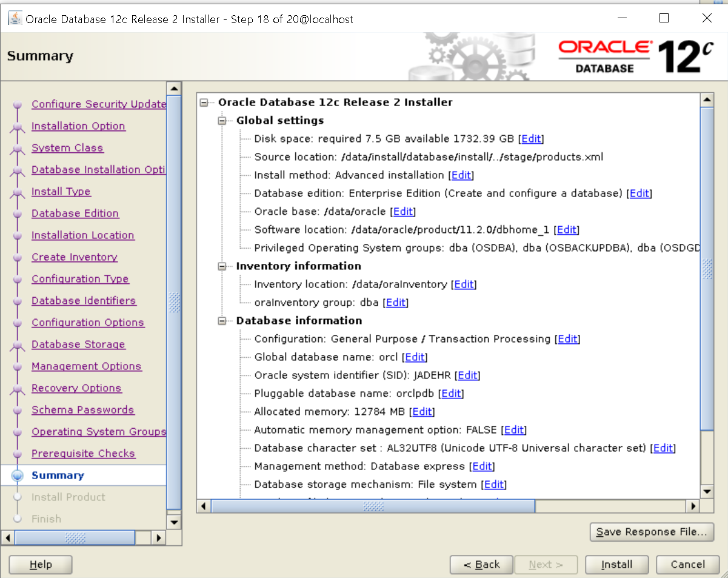Image resolution: width=728 pixels, height=578 pixels.
Task: Collapse the Inventory information tree node
Action: tap(222, 266)
